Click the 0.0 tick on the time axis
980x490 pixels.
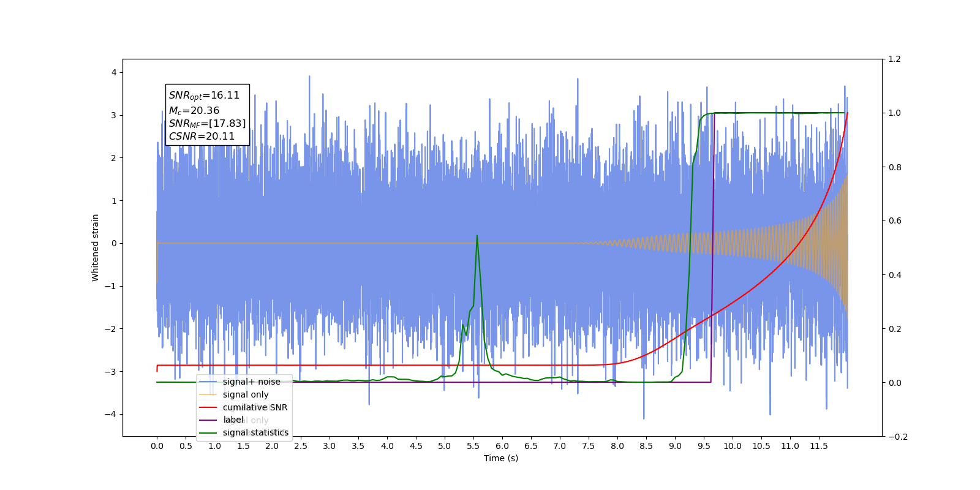click(x=157, y=446)
